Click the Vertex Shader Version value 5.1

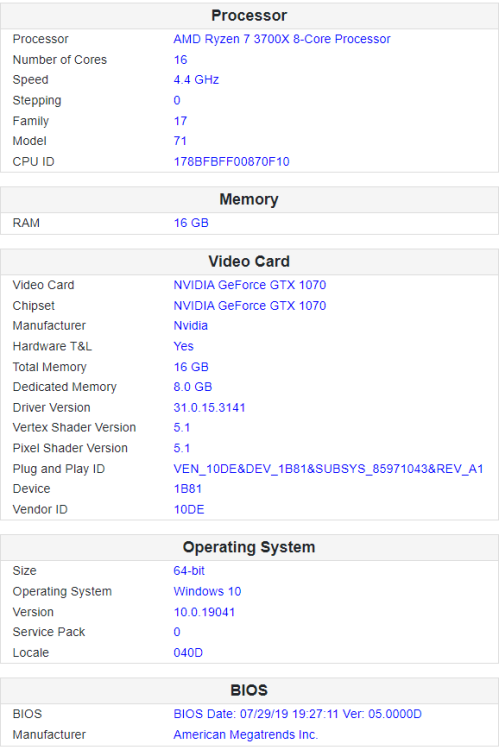182,428
